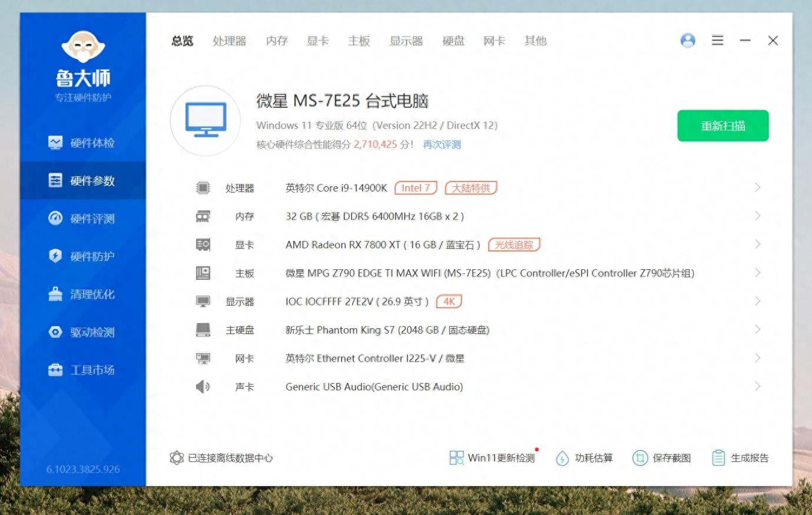This screenshot has width=812, height=515.
Task: Click 生成报告 button
Action: tap(740, 458)
